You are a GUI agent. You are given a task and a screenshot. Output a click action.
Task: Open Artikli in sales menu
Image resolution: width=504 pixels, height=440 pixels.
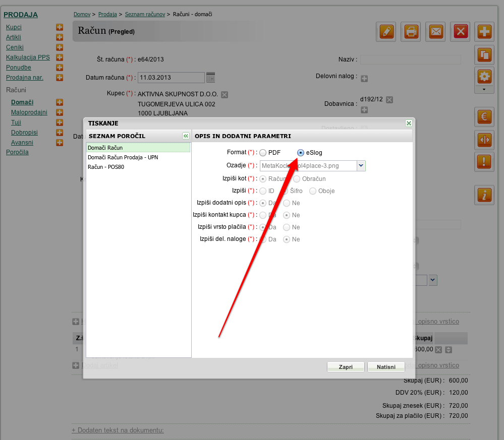[x=14, y=37]
